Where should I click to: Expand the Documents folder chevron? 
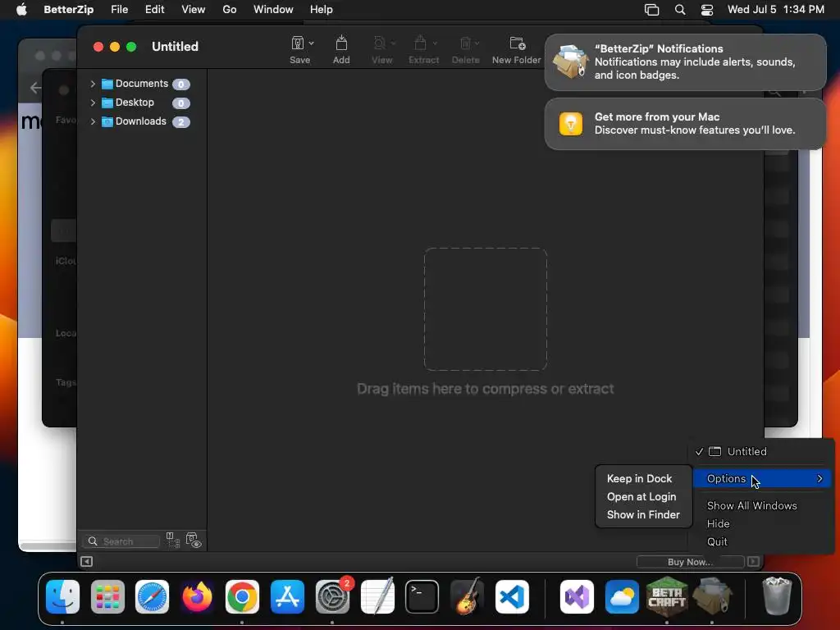[x=93, y=84]
